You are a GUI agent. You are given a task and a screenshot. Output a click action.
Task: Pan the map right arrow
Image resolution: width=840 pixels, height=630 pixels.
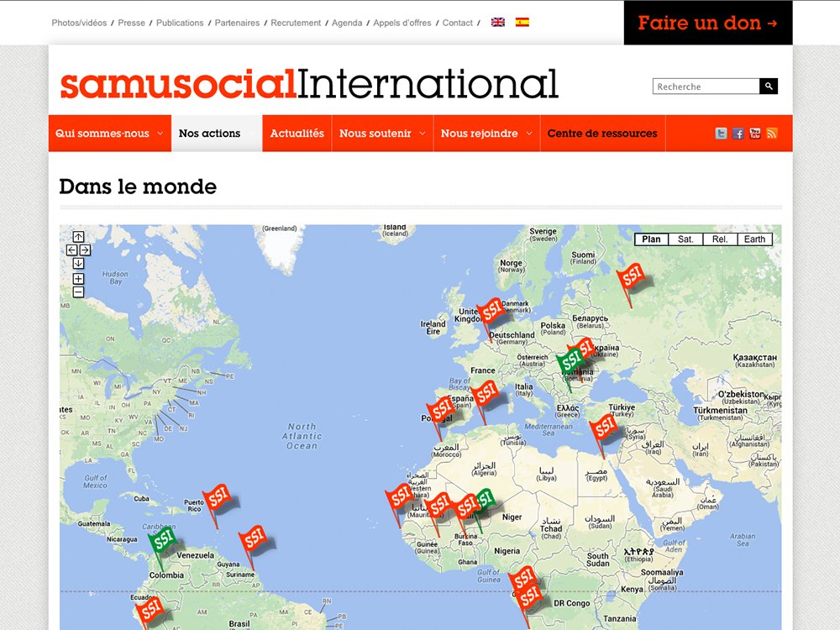tap(85, 249)
